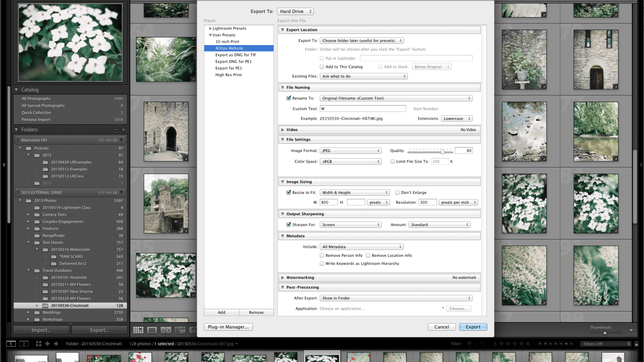Add new folder with plus icon
The height and width of the screenshot is (362, 644).
[x=124, y=130]
